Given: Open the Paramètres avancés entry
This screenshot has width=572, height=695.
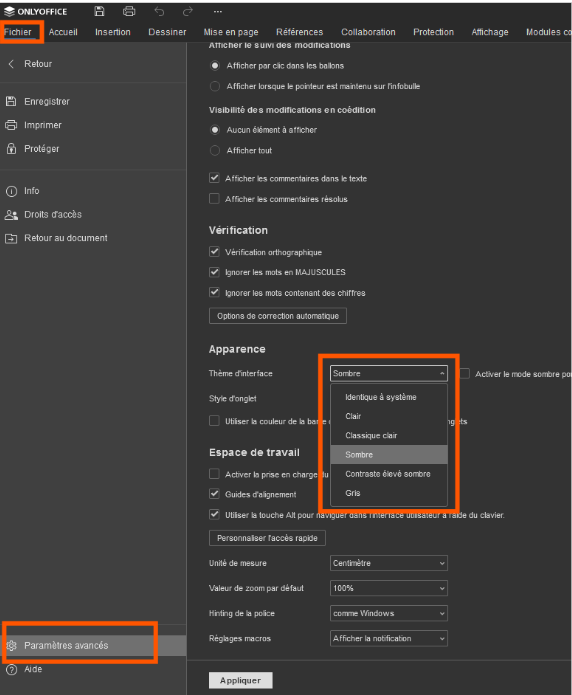Looking at the screenshot, I should pos(93,646).
